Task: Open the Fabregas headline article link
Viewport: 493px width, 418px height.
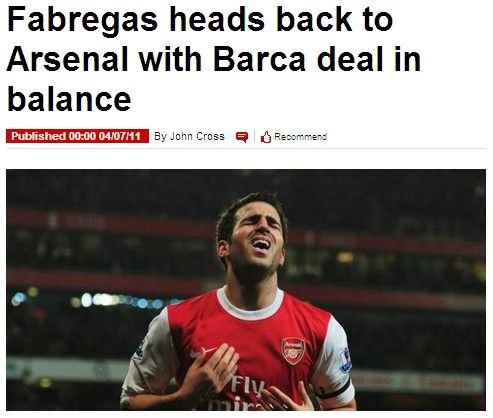Action: tap(213, 58)
